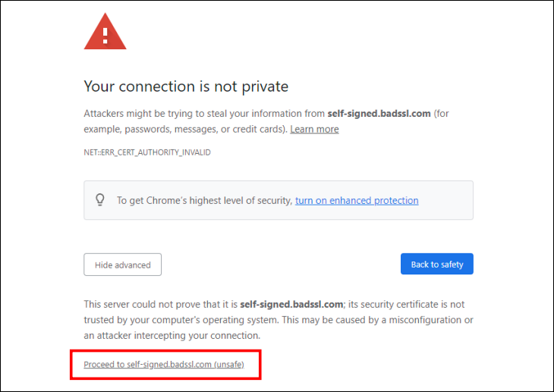Click the an attacker intercepting your connection line
554x392 pixels.
(172, 335)
